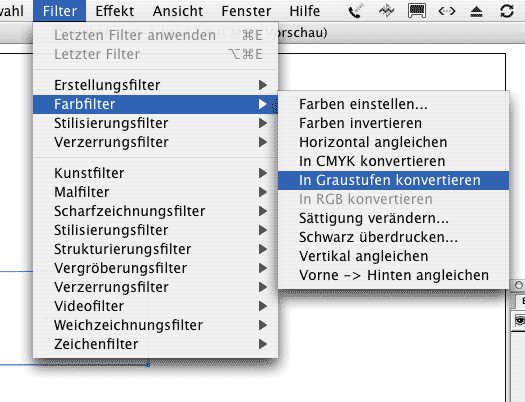Viewport: 525px width, 402px height.
Task: Open the keyboard viewer menu bar icon
Action: point(417,11)
